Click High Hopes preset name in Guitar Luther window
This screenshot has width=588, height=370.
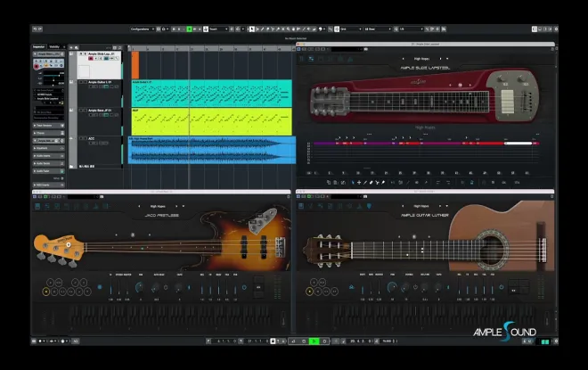[x=421, y=206]
